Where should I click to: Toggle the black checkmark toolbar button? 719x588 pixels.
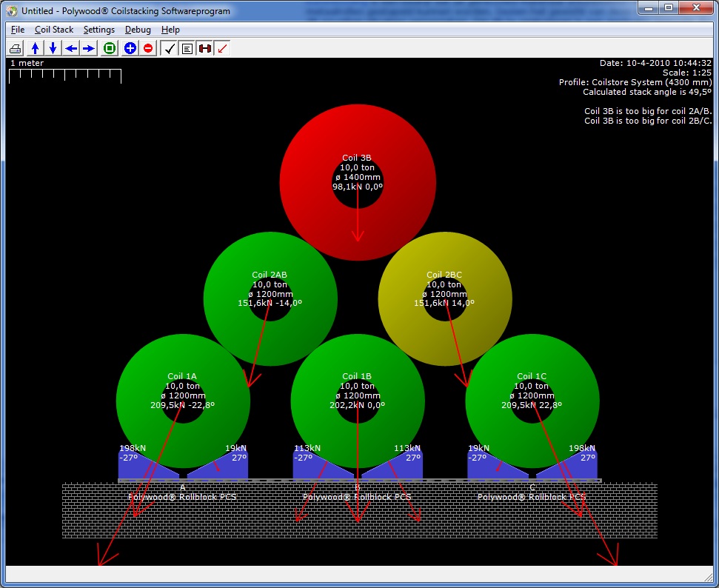tap(170, 48)
